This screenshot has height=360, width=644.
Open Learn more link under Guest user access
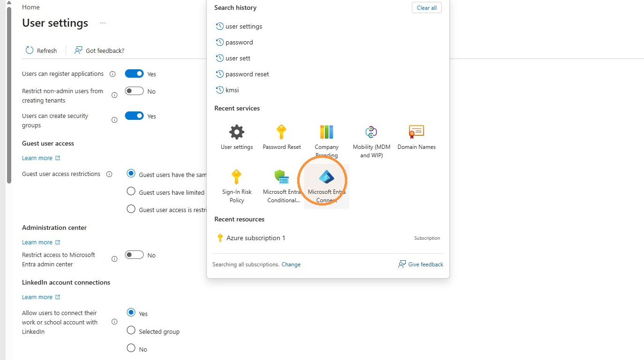pyautogui.click(x=41, y=158)
